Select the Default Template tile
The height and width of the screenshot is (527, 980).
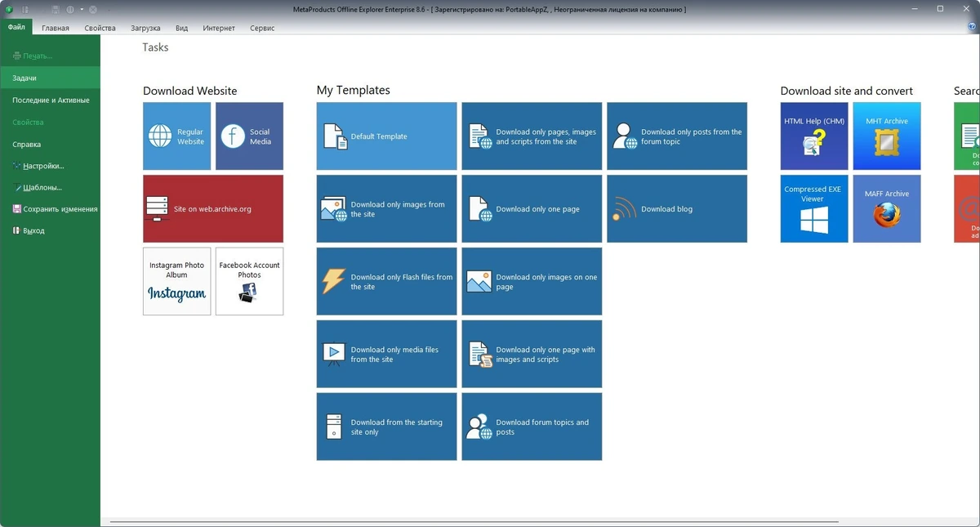coord(386,136)
